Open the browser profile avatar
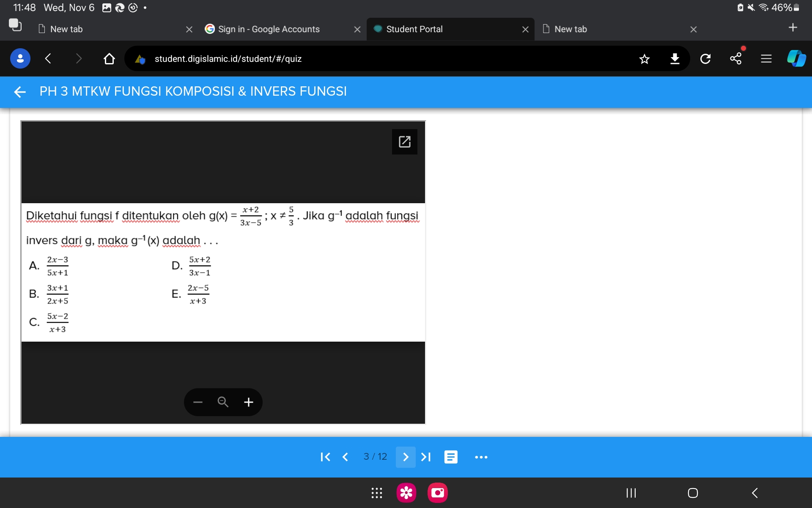This screenshot has width=812, height=508. click(x=20, y=58)
